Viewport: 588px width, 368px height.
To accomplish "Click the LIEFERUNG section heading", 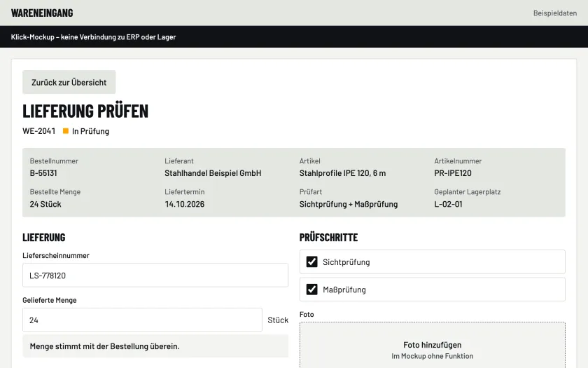I will (44, 238).
